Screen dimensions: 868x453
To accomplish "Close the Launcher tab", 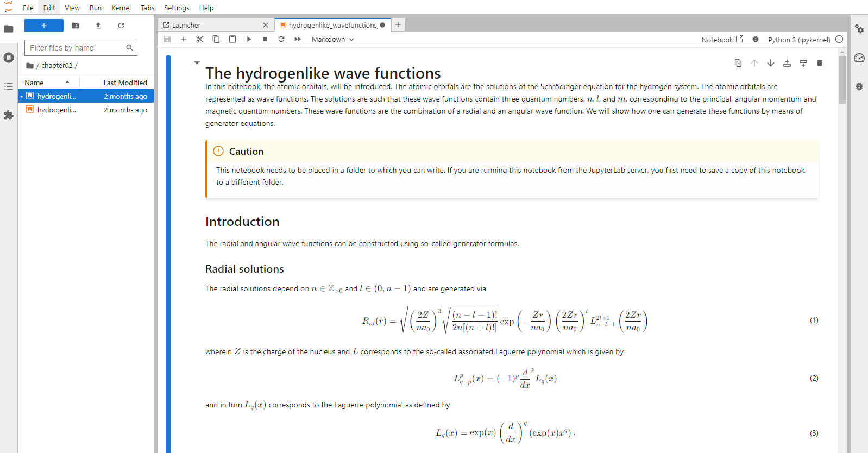I will 266,25.
